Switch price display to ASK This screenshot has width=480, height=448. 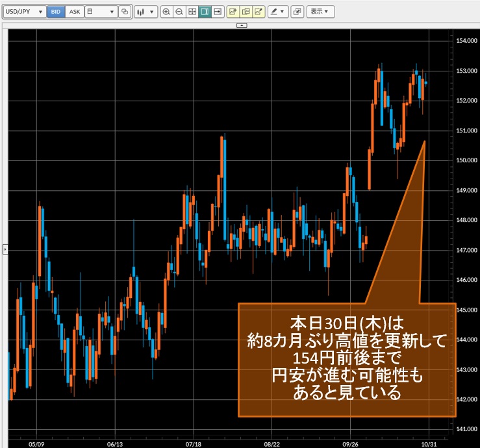[75, 12]
